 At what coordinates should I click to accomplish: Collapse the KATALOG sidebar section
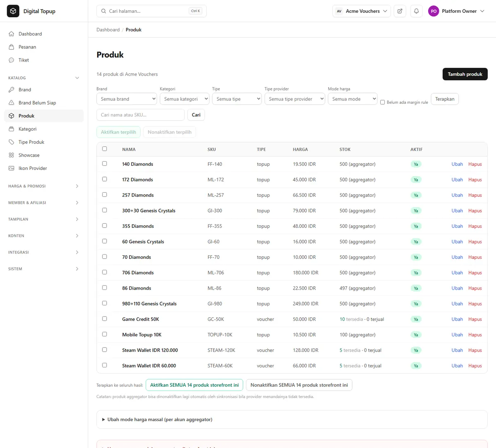[44, 78]
